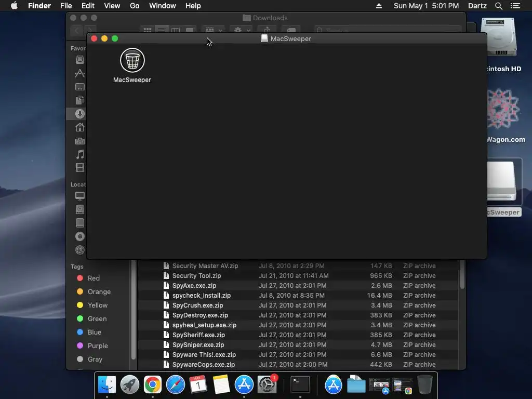Open Notes from the Dock
The height and width of the screenshot is (399, 532).
[221, 385]
